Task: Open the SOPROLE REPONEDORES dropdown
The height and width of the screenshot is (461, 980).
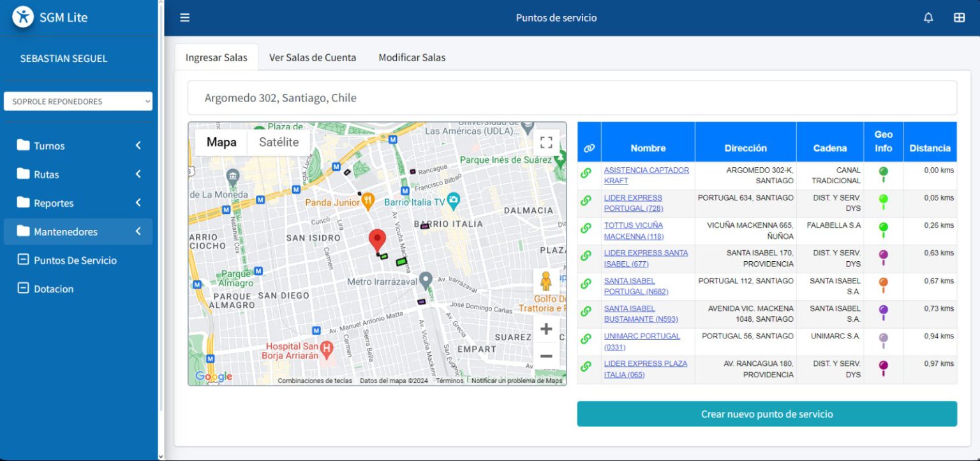Action: (x=78, y=102)
